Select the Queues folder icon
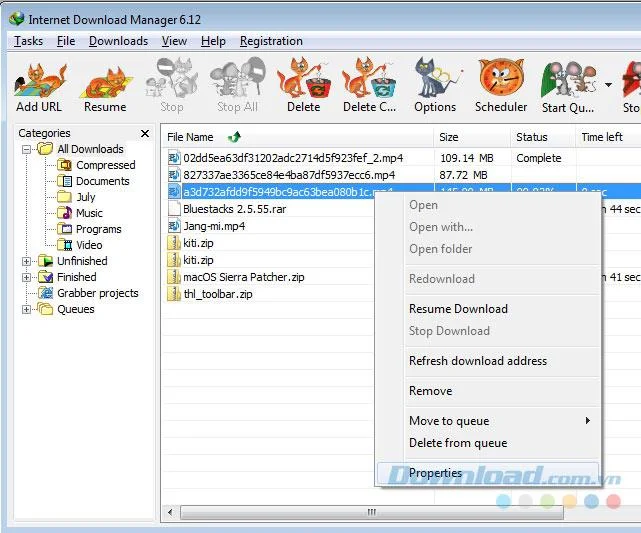Image resolution: width=641 pixels, height=533 pixels. 45,309
